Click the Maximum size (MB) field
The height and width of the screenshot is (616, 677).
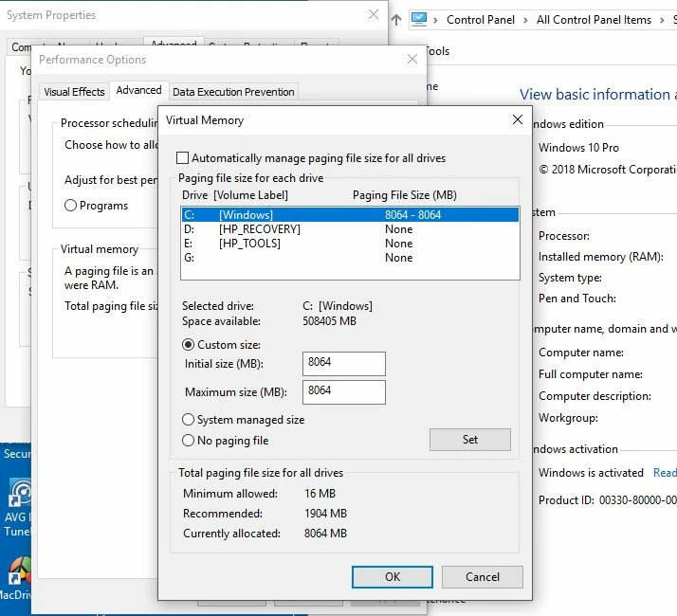click(343, 392)
